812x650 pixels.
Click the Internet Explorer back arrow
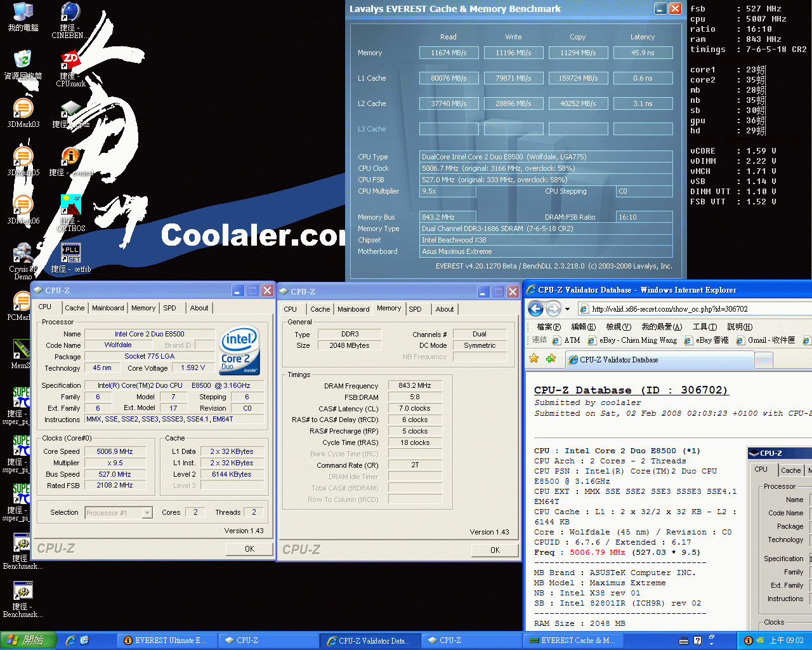(x=536, y=309)
